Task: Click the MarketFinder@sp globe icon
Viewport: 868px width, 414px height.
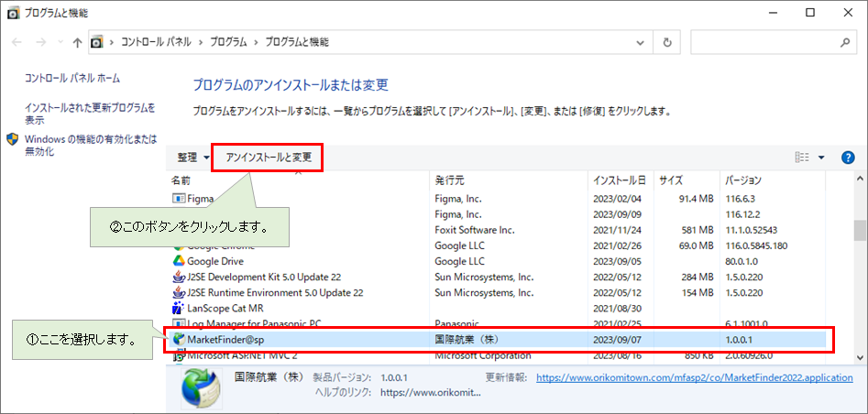Action: [179, 339]
